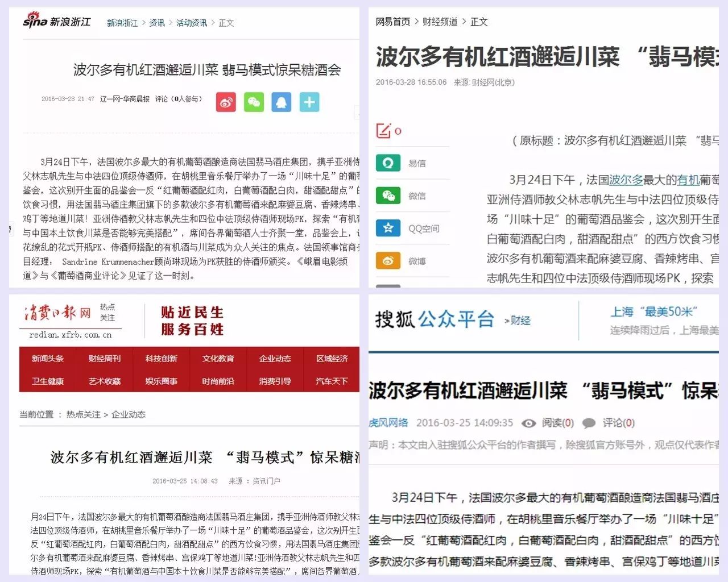This screenshot has height=582, width=728.
Task: Share via the blue QQ bell icon on the Sina page
Action: point(282,102)
